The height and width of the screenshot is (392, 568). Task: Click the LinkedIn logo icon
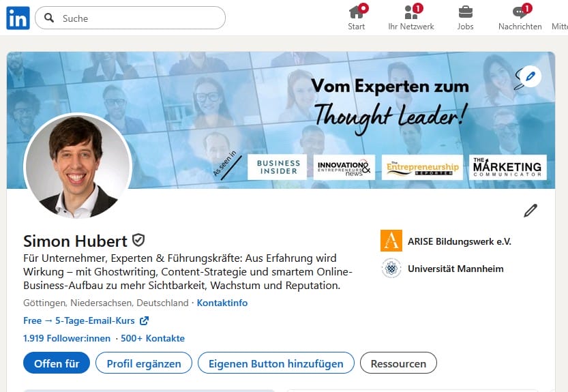pyautogui.click(x=18, y=18)
